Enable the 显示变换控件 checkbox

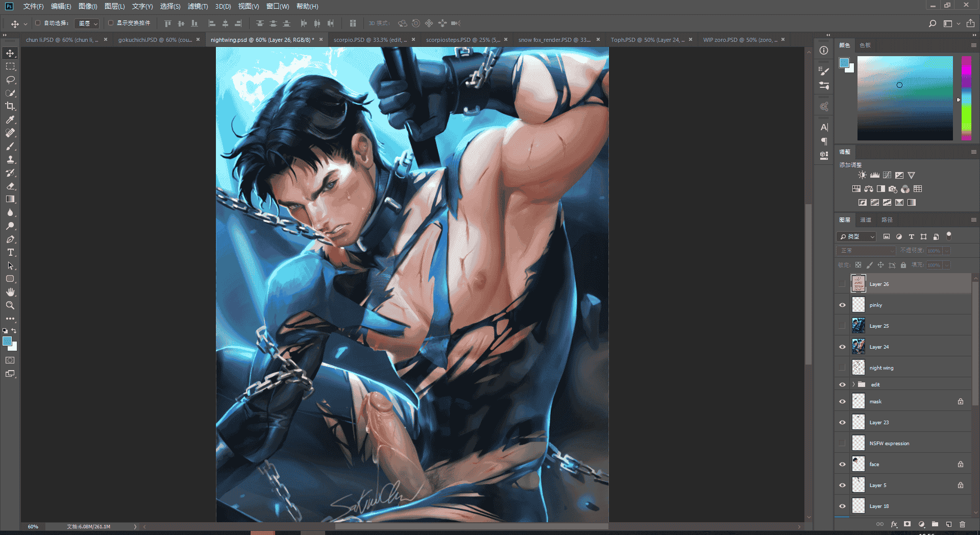(x=111, y=23)
